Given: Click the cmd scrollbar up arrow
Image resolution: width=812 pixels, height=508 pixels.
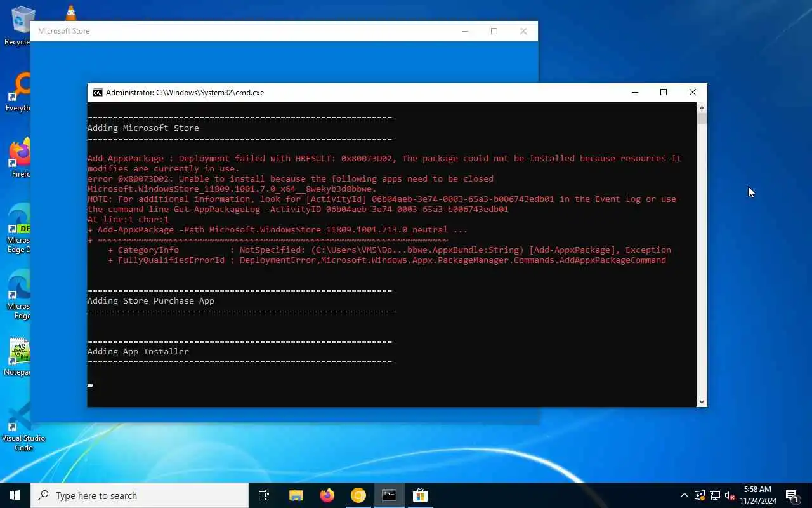Looking at the screenshot, I should coord(702,108).
